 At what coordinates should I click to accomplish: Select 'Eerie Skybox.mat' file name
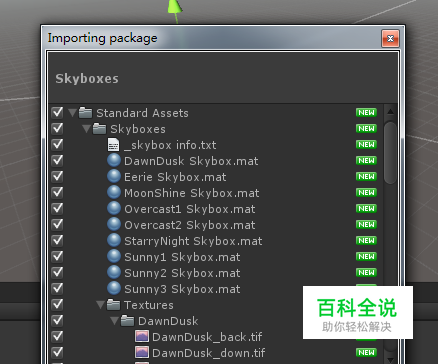[175, 177]
